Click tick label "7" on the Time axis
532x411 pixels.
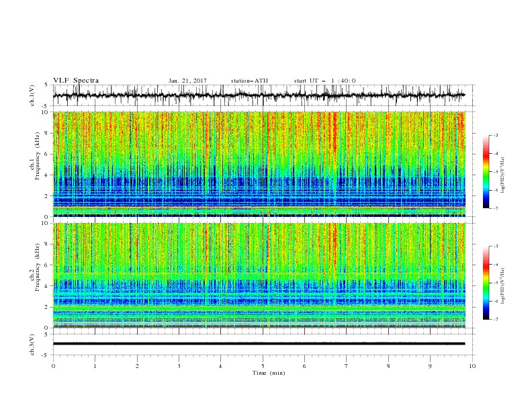347,366
